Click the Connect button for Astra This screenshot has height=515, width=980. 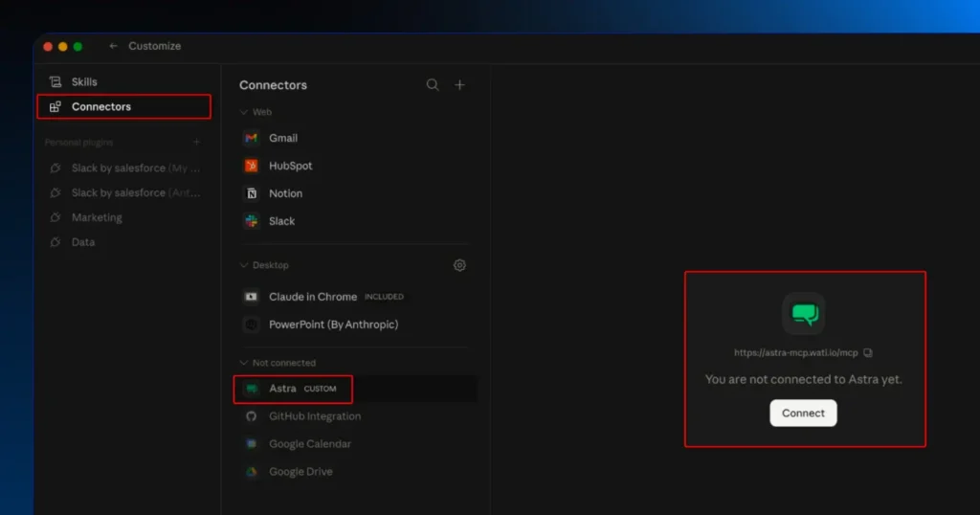tap(803, 414)
